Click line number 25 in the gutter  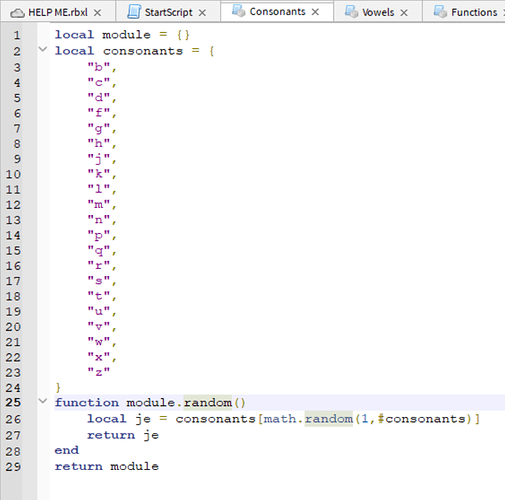pos(13,402)
